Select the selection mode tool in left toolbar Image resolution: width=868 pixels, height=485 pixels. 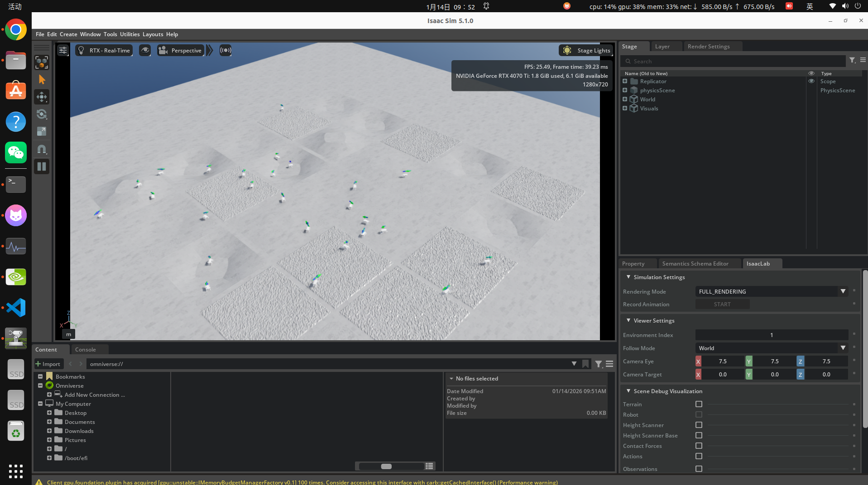(42, 62)
